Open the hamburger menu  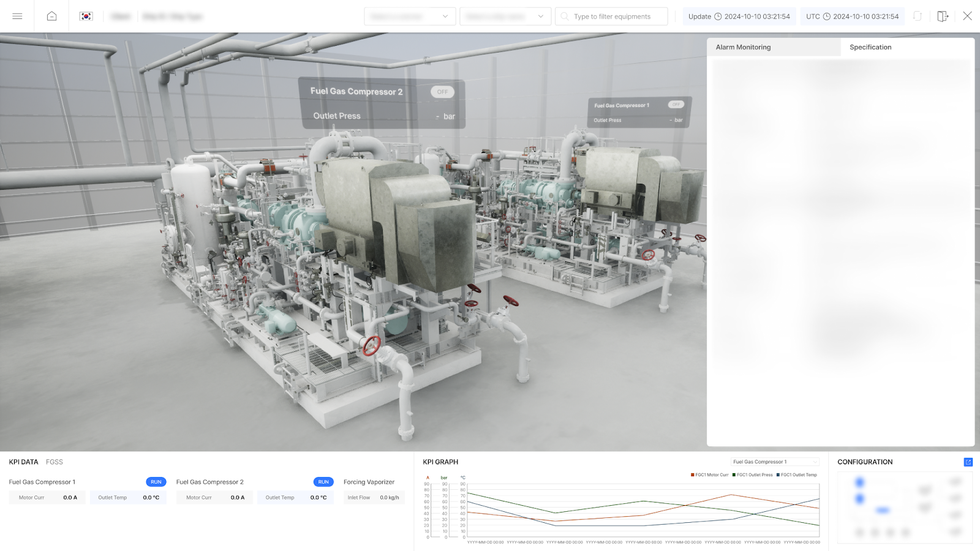click(x=17, y=17)
